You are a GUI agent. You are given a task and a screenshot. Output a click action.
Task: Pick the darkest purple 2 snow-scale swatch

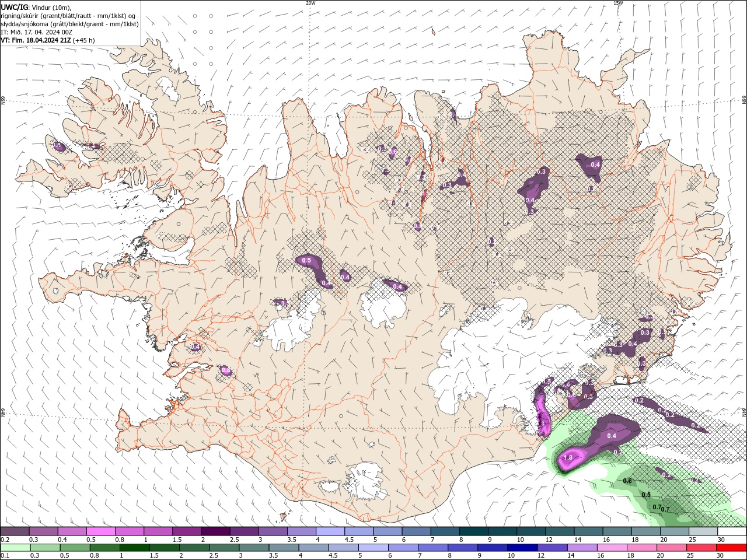click(x=215, y=531)
